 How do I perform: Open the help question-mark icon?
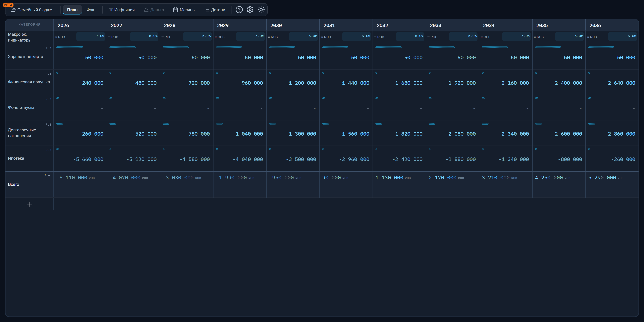(x=239, y=10)
